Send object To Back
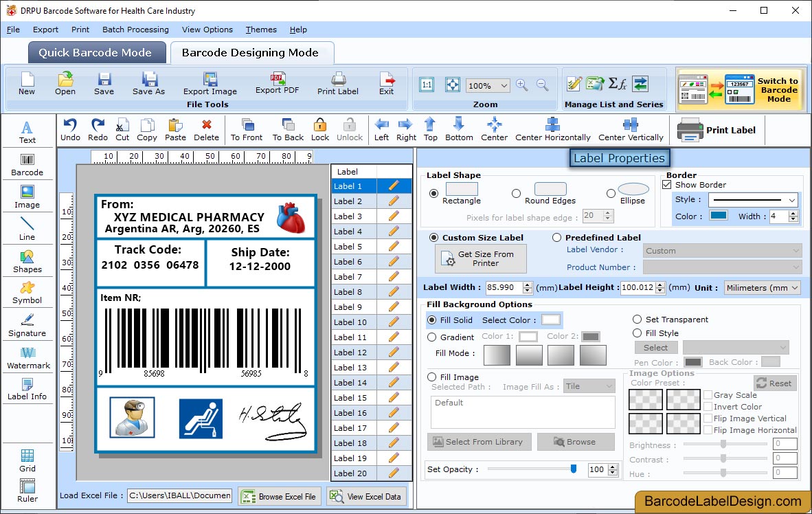Screen dimensions: 812x514 tap(288, 130)
